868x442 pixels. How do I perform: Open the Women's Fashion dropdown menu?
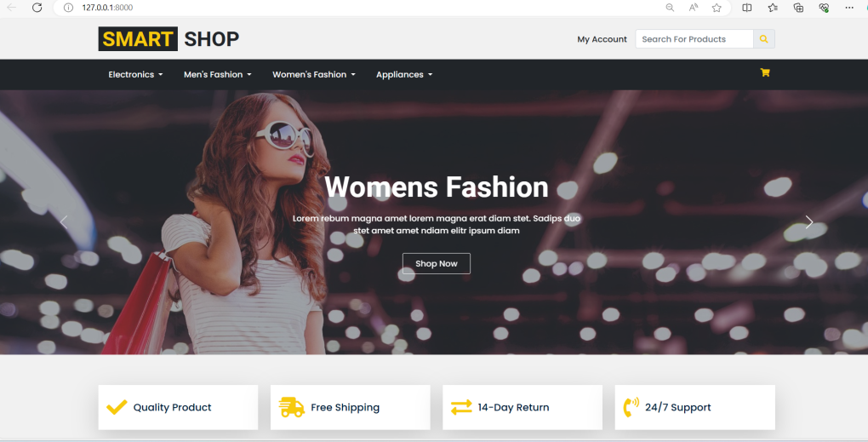click(313, 75)
